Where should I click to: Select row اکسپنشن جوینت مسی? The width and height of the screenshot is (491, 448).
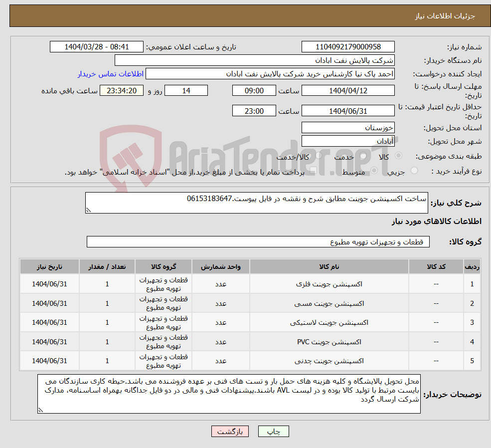coord(250,303)
